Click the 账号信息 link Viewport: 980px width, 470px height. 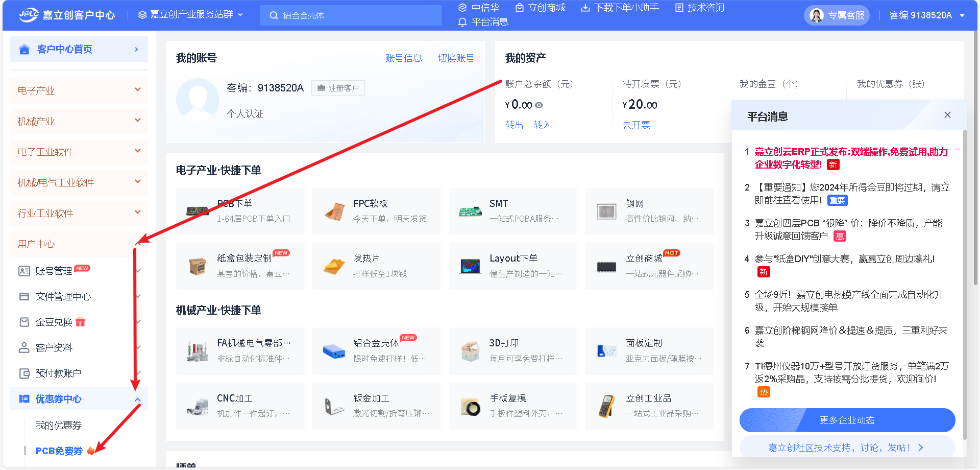click(403, 58)
